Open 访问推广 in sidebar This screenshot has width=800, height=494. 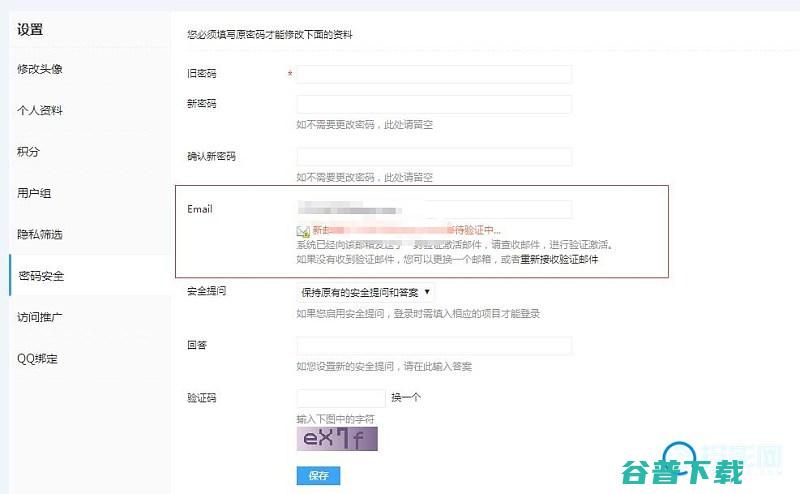pyautogui.click(x=40, y=317)
